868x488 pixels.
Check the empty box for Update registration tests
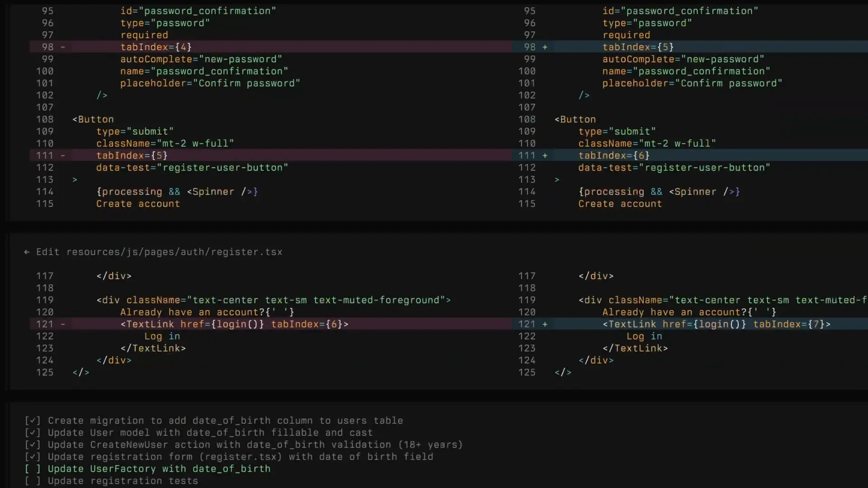(x=33, y=481)
